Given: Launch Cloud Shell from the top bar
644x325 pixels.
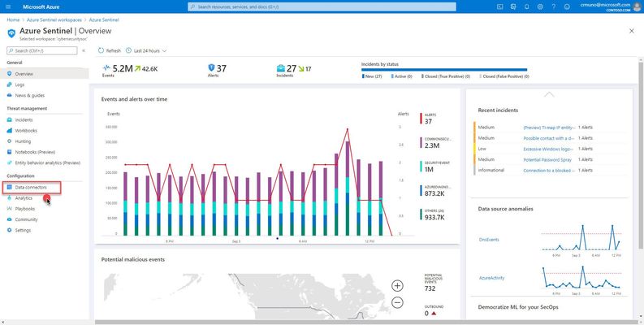Looking at the screenshot, I should (499, 6).
